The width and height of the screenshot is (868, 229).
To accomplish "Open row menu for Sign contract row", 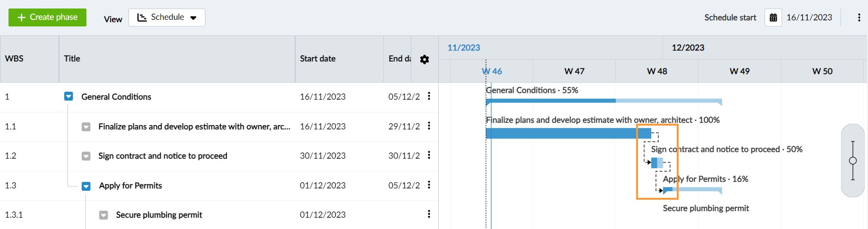I will click(x=429, y=155).
